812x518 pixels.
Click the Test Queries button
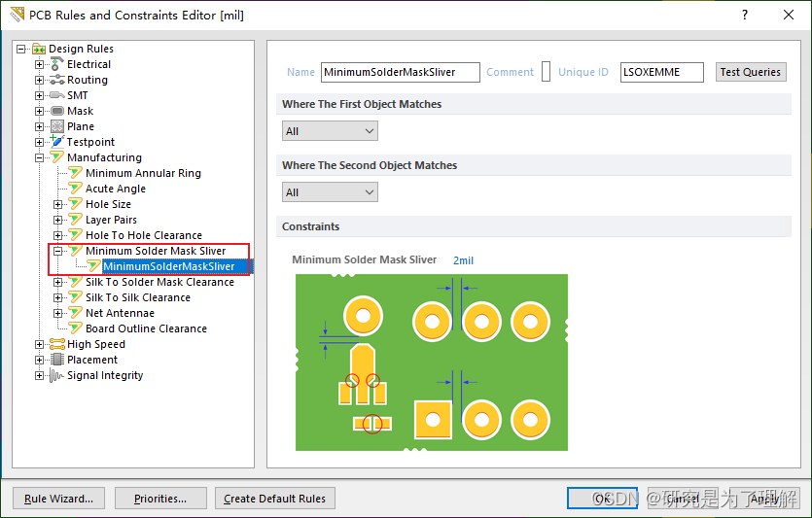tap(751, 72)
